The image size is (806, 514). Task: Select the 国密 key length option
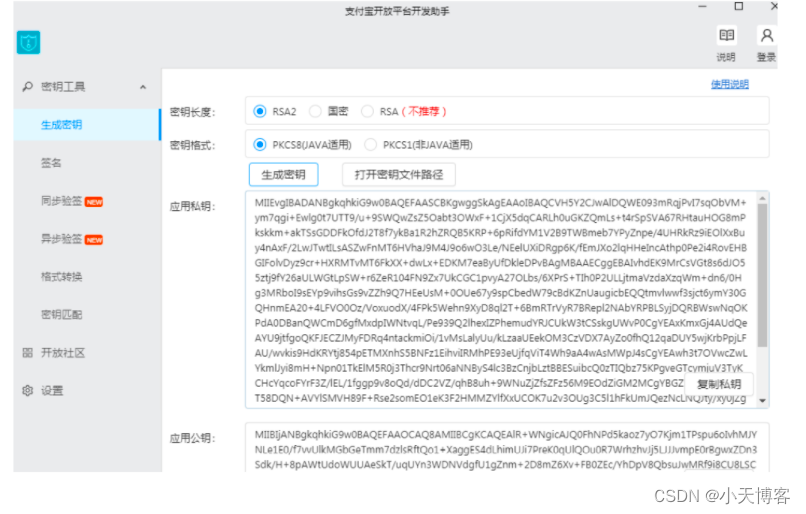tap(315, 112)
